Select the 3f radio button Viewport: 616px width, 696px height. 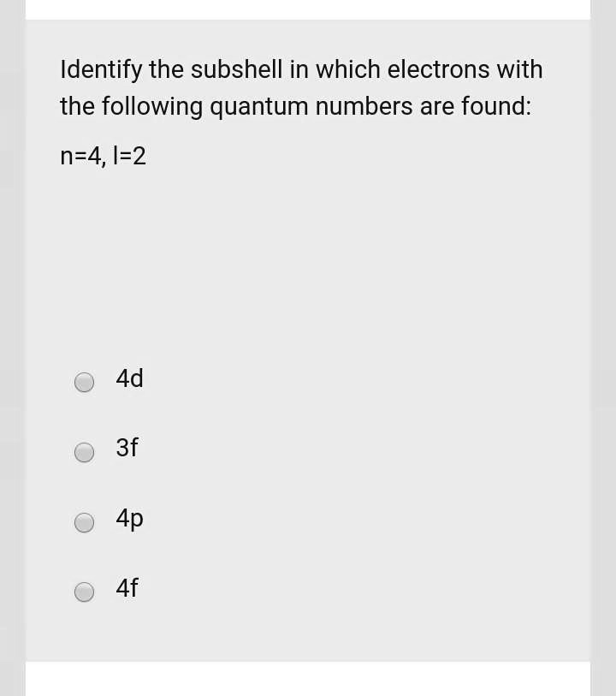(x=84, y=452)
